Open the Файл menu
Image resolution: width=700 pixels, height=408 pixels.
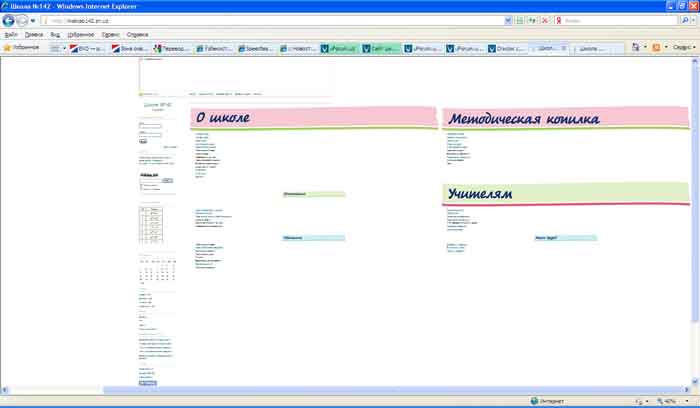tap(11, 34)
